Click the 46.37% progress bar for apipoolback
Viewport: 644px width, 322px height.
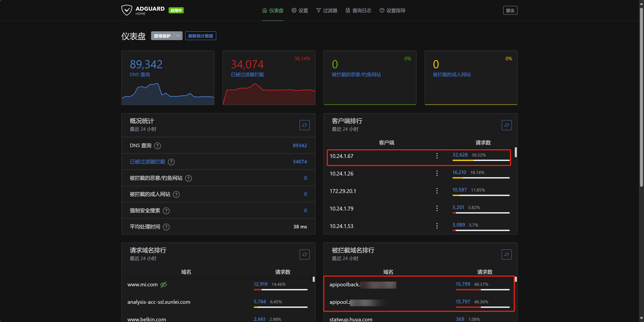click(x=482, y=289)
